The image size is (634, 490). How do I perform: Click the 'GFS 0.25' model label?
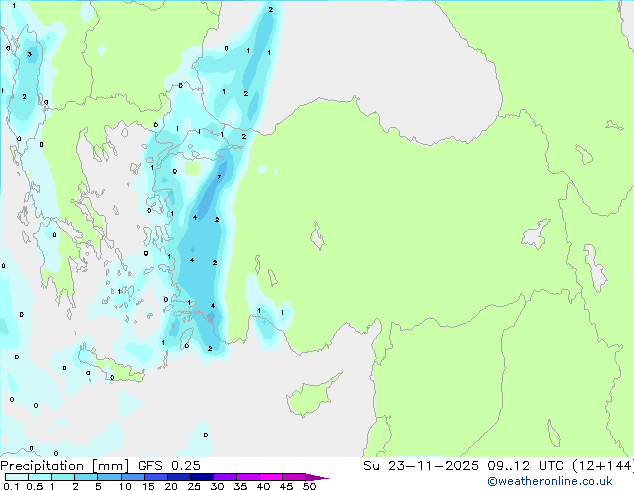pos(169,466)
